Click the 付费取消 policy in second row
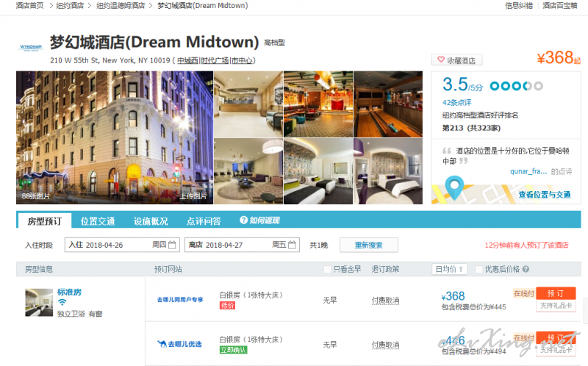 (x=385, y=345)
